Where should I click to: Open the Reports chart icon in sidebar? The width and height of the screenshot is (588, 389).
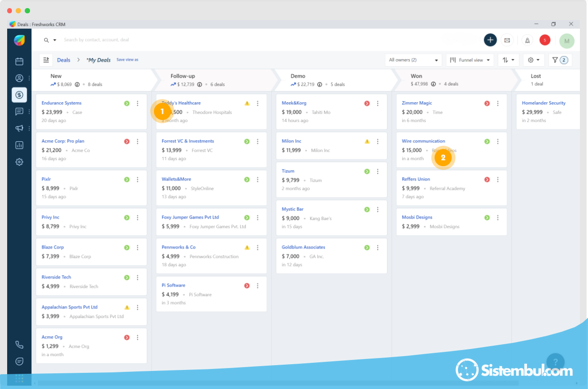[x=19, y=145]
